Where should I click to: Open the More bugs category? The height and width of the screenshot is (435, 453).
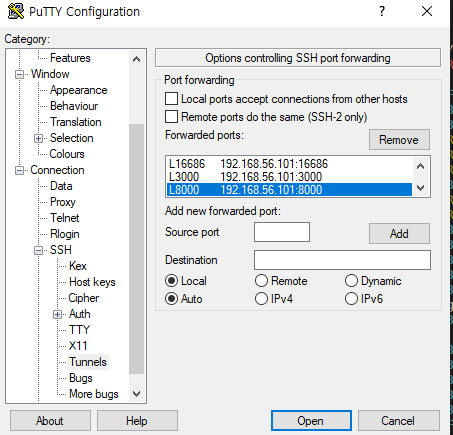click(94, 394)
